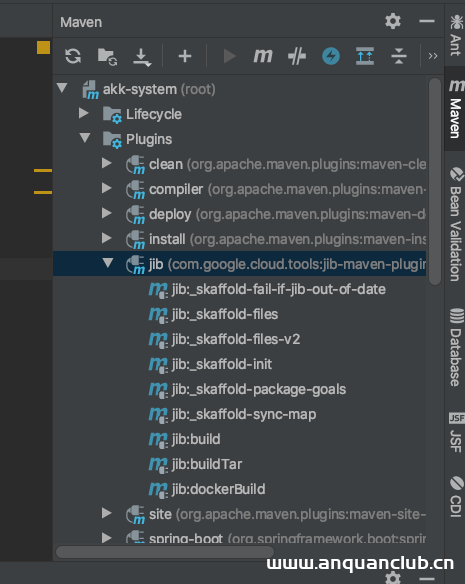Open Maven panel settings gear
Image resolution: width=465 pixels, height=584 pixels.
[x=393, y=21]
